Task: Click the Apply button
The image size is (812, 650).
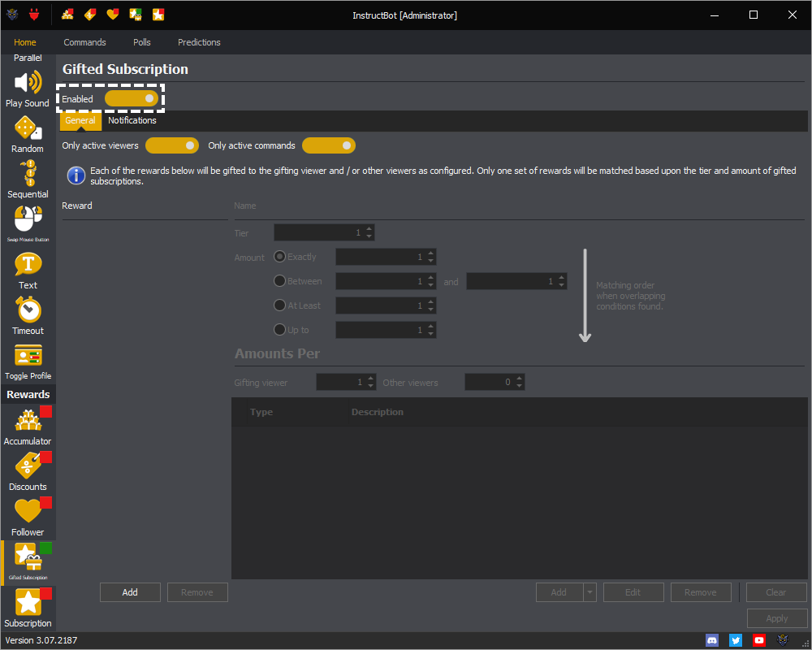Action: 777,617
